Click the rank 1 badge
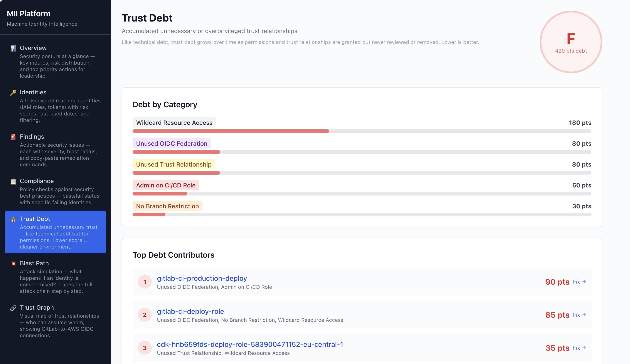Screen dimensions: 630x364 tap(145, 282)
